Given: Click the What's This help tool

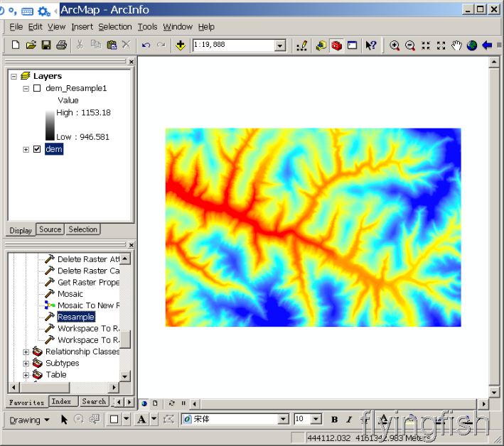Looking at the screenshot, I should click(370, 45).
